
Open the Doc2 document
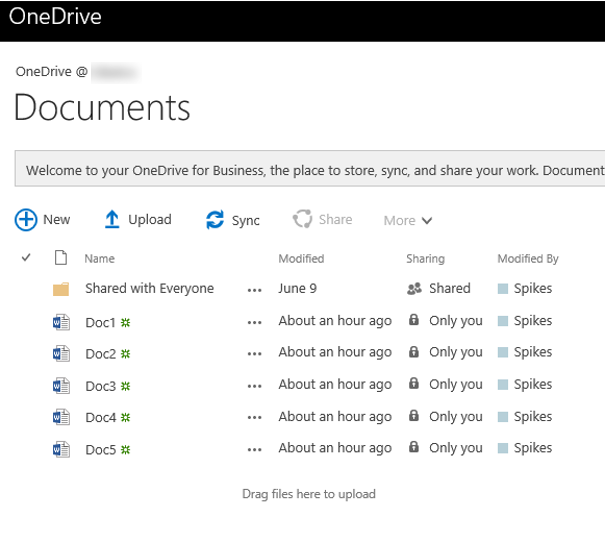[100, 354]
